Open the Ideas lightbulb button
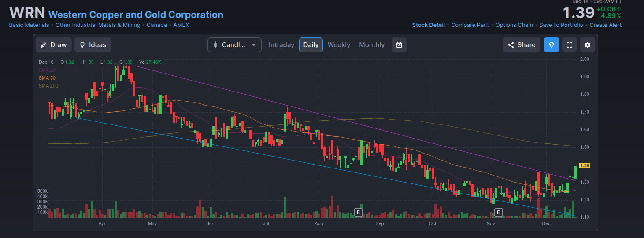644x238 pixels. [93, 45]
